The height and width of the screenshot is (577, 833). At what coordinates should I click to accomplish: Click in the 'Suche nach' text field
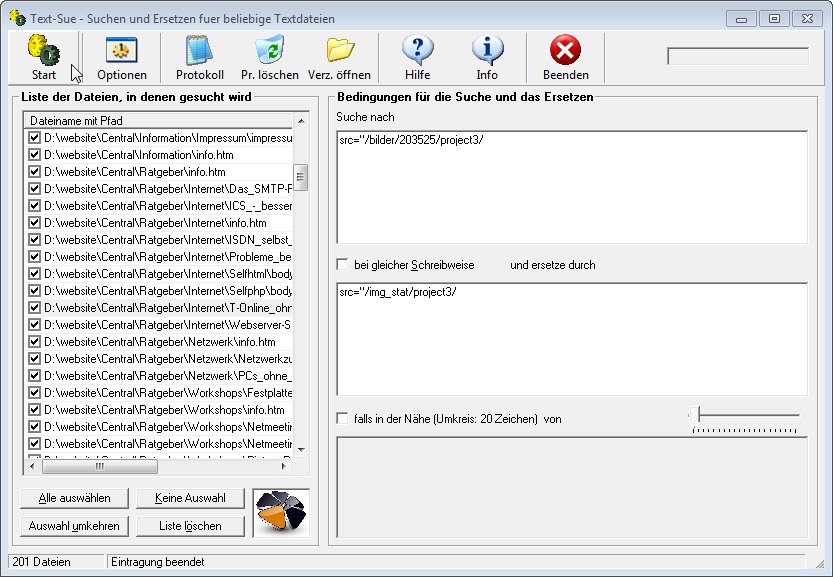tap(571, 187)
